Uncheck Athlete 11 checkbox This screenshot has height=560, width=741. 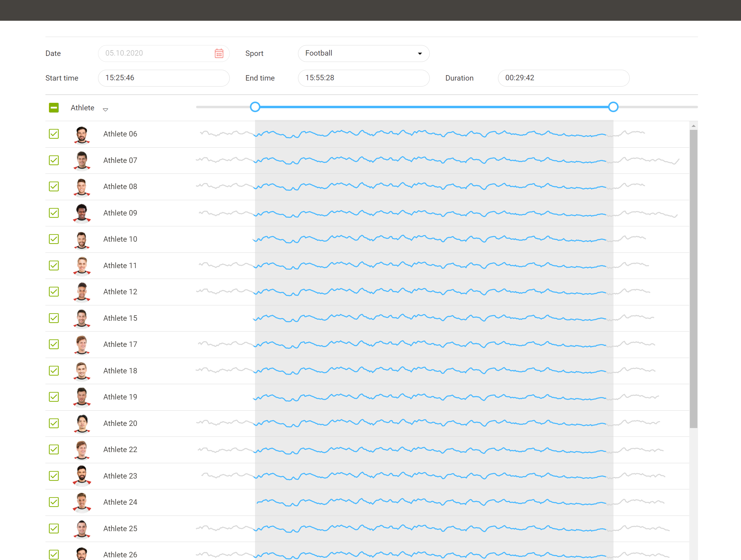(54, 266)
